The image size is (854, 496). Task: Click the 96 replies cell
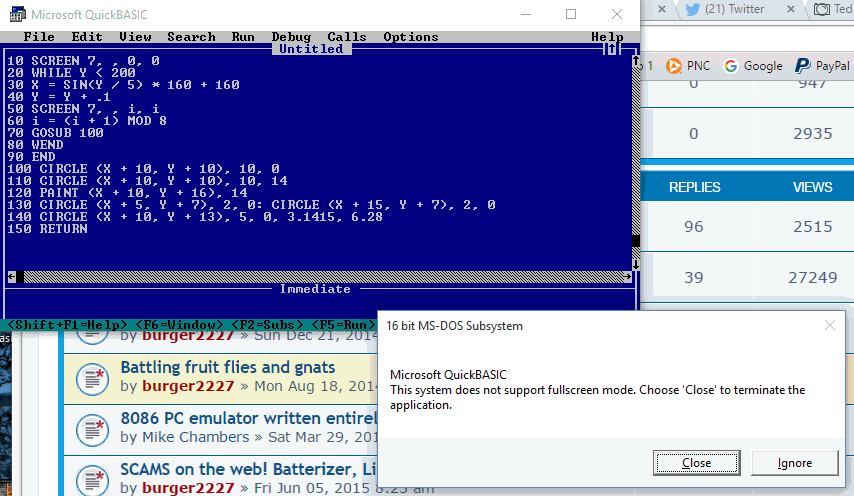click(694, 226)
